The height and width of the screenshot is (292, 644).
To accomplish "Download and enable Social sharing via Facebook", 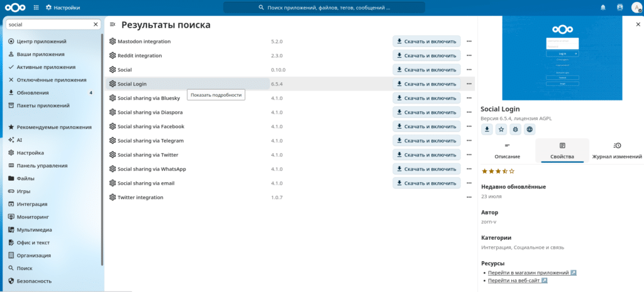I will pyautogui.click(x=426, y=126).
